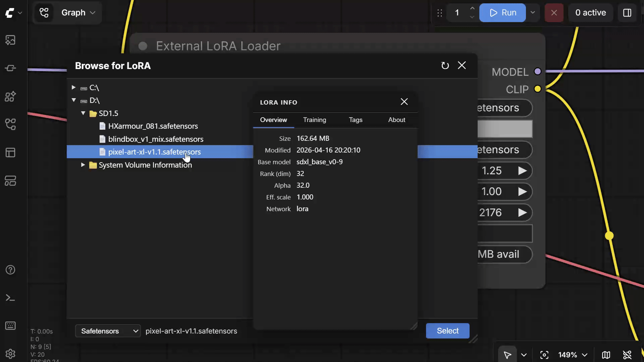
Task: Click the workflow graph icon beside Graph
Action: (44, 13)
